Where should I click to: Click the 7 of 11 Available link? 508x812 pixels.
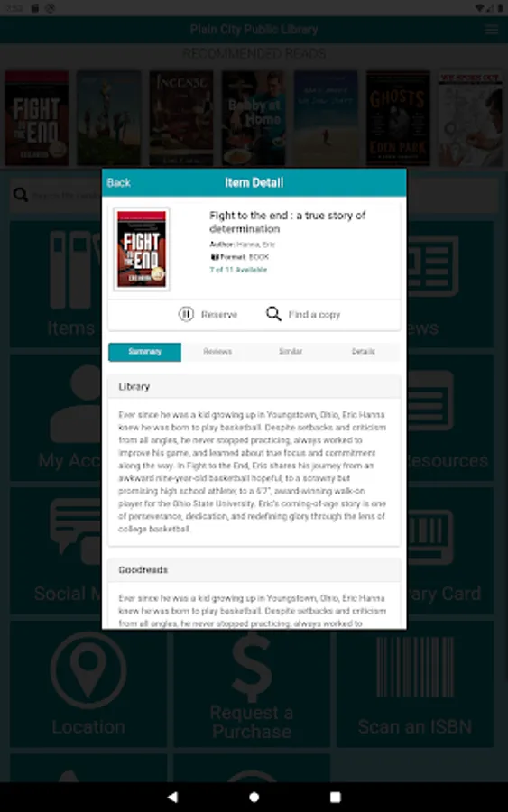(238, 269)
